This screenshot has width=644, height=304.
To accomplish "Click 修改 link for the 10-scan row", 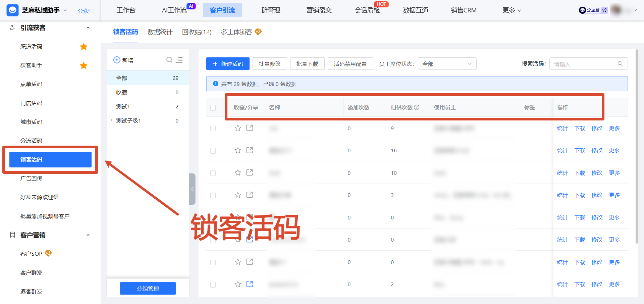I will (x=597, y=173).
